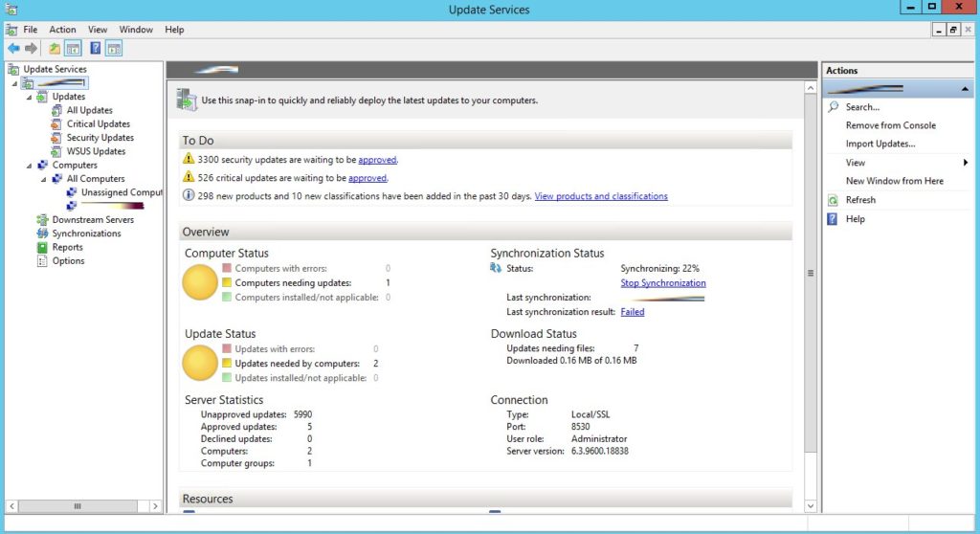Image resolution: width=980 pixels, height=534 pixels.
Task: Click the Up One Level folder icon
Action: tap(55, 49)
